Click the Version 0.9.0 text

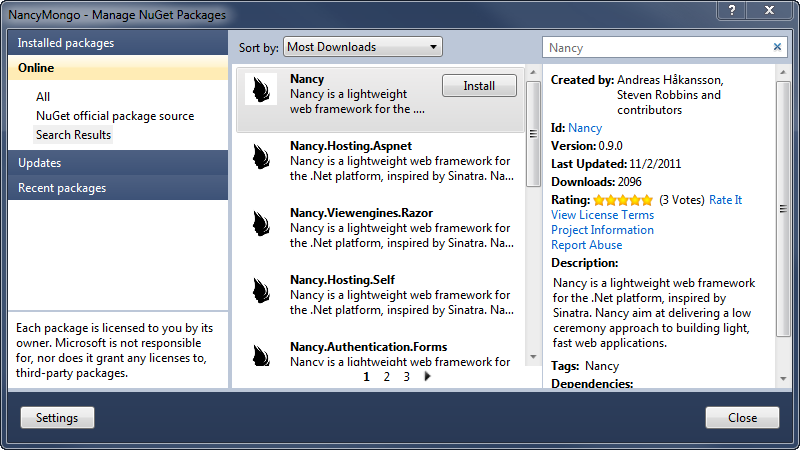click(x=587, y=146)
